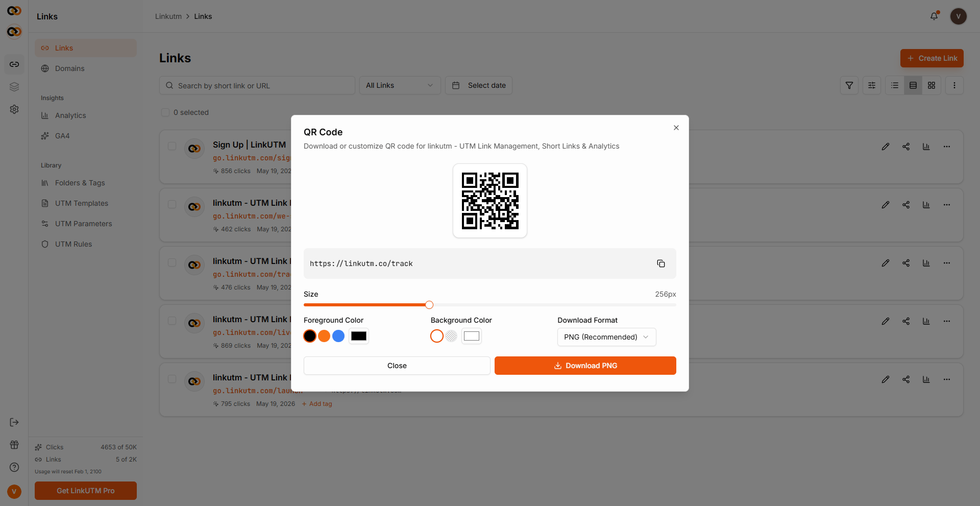Image resolution: width=980 pixels, height=506 pixels.
Task: Click Get LinkUTM Pro button
Action: tap(86, 491)
